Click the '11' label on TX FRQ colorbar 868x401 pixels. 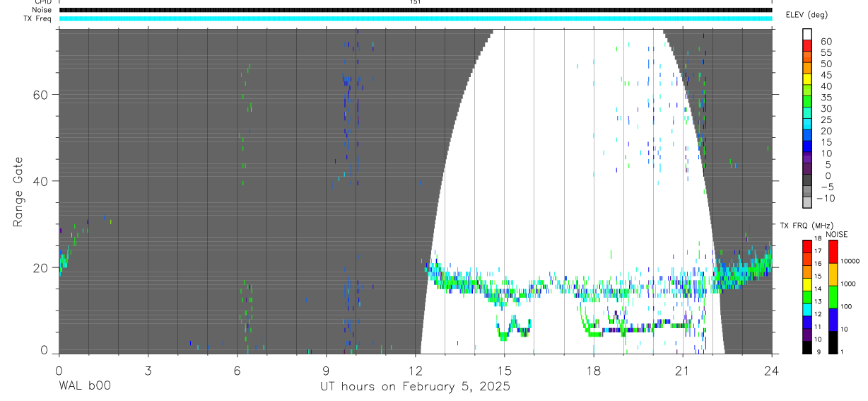[818, 327]
